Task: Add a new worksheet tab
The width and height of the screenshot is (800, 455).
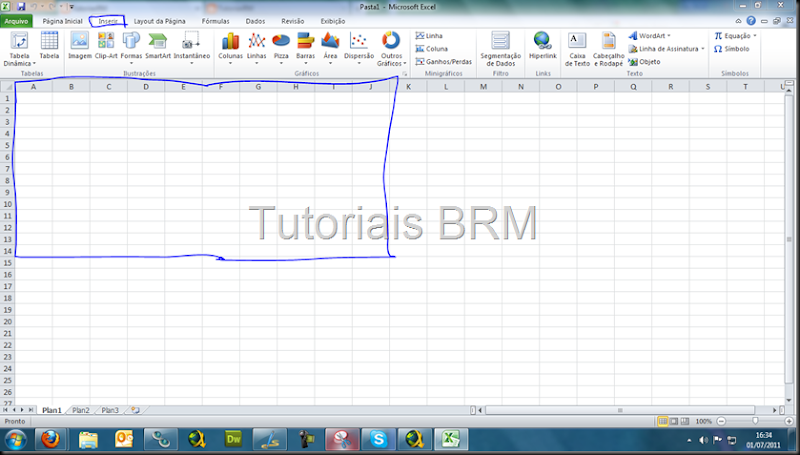Action: point(136,410)
